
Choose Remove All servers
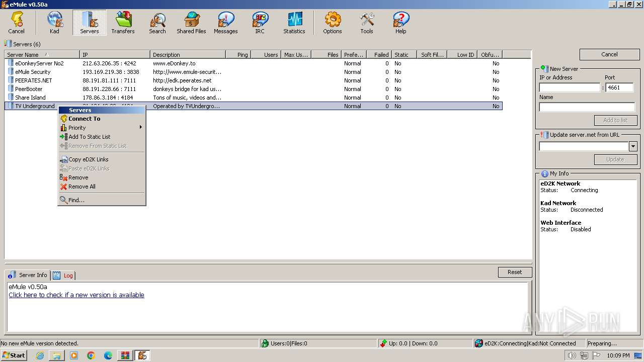coord(102,187)
